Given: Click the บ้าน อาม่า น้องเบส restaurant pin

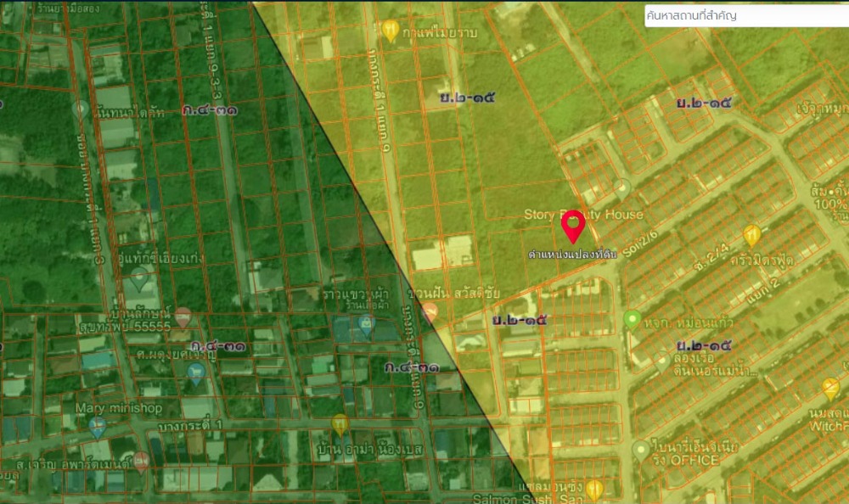Looking at the screenshot, I should [x=340, y=423].
